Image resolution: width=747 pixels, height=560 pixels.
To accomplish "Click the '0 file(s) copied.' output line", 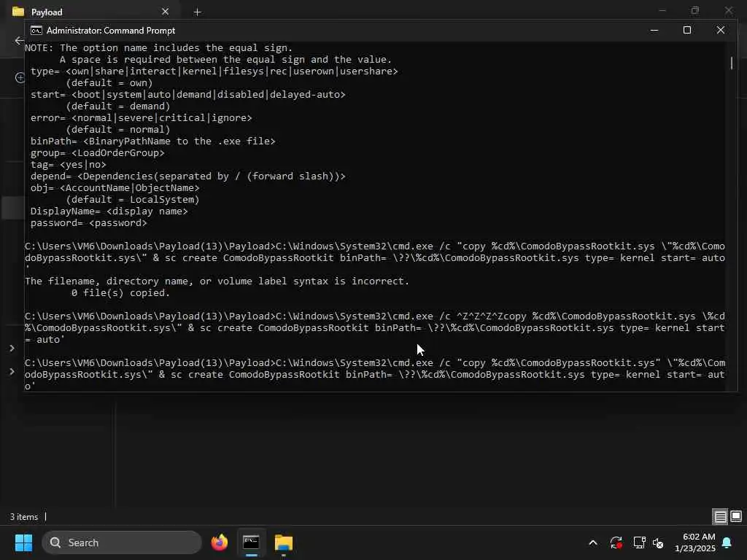I will click(120, 293).
